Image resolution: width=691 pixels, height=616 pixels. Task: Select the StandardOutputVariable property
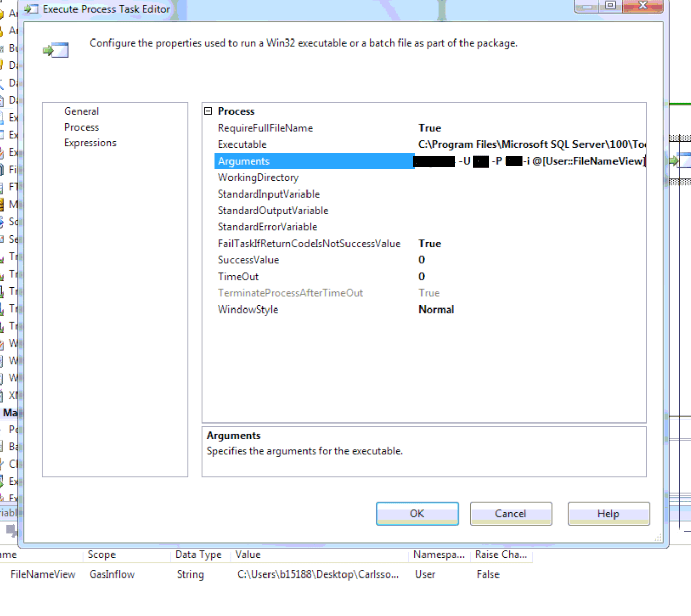273,211
